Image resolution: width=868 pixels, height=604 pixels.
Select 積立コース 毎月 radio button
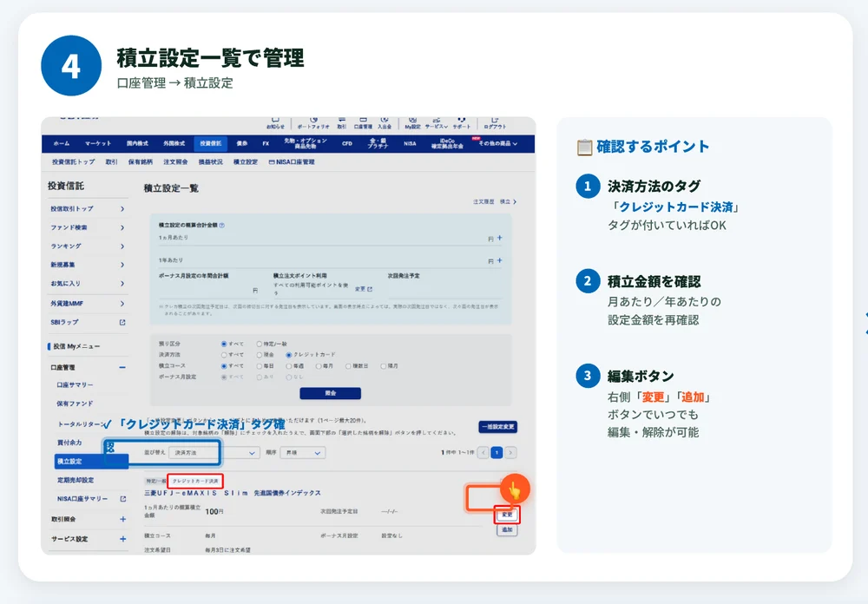coord(319,366)
